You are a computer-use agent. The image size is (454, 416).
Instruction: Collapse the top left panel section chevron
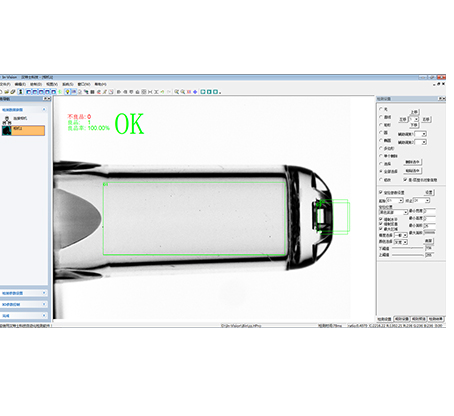point(44,110)
